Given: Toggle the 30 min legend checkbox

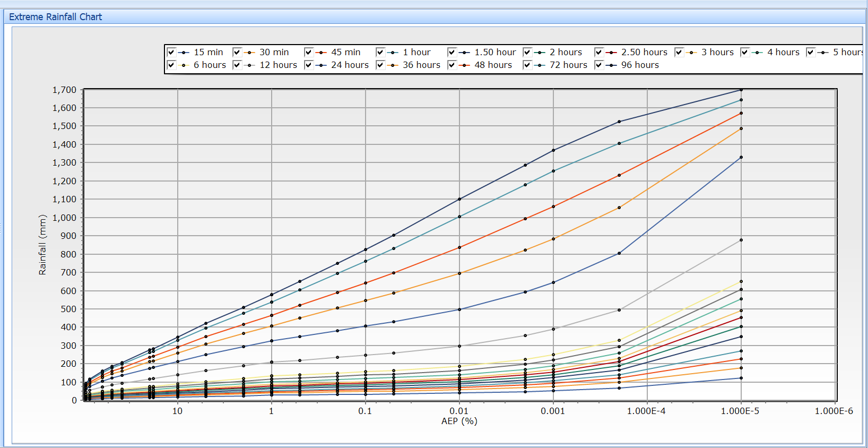Looking at the screenshot, I should click(237, 52).
